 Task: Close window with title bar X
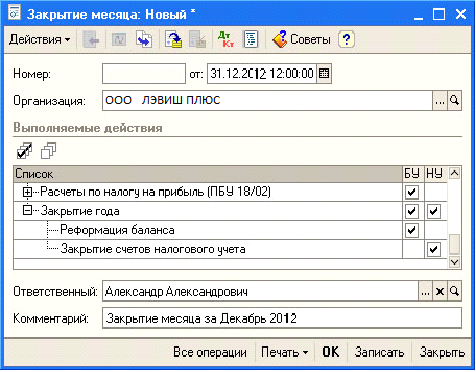coord(461,14)
